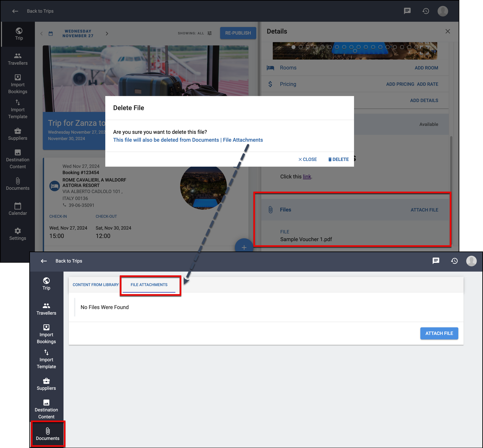
Task: Click back arrow in bottom window
Action: point(44,261)
